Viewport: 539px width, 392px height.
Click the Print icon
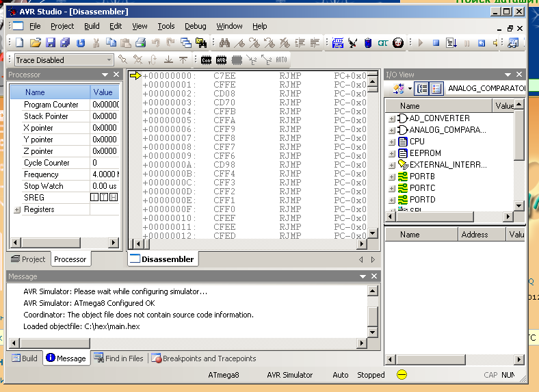point(141,42)
